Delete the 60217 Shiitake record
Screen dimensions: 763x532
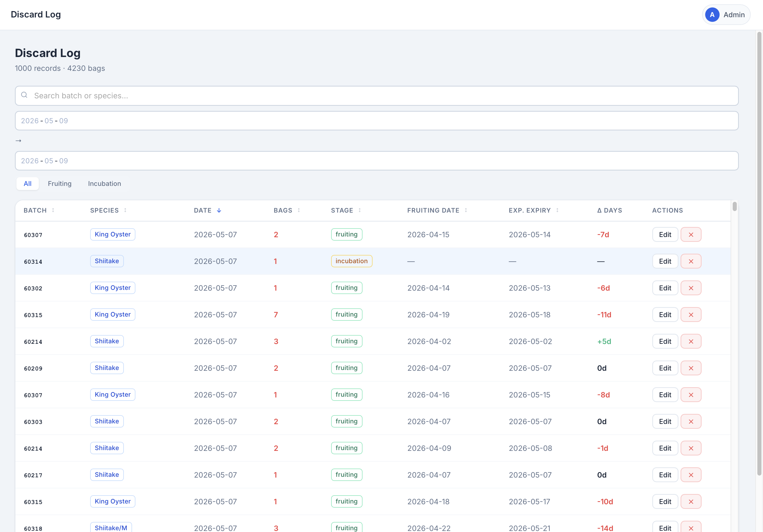point(691,475)
